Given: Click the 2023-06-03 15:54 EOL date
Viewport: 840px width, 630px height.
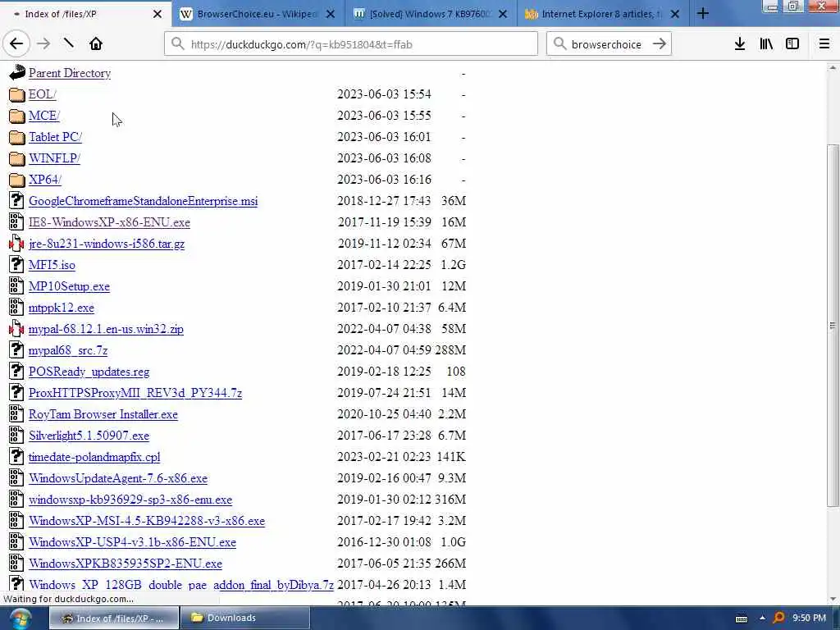Looking at the screenshot, I should click(384, 94).
